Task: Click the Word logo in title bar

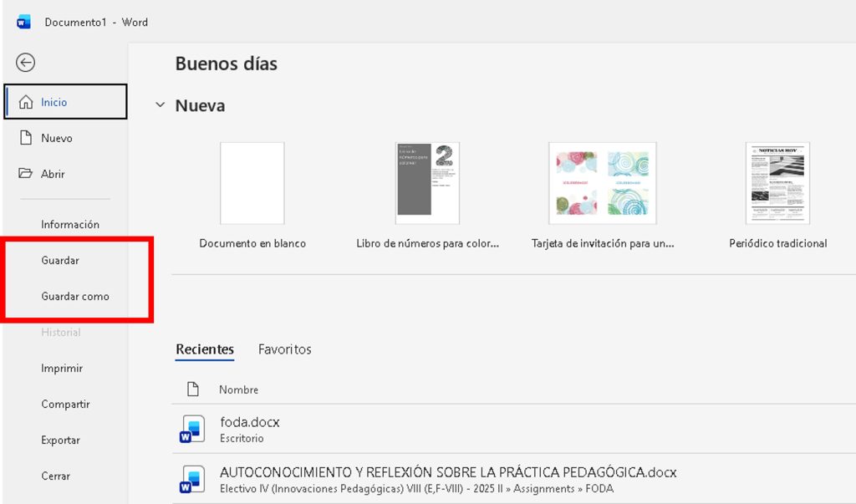Action: pos(23,23)
